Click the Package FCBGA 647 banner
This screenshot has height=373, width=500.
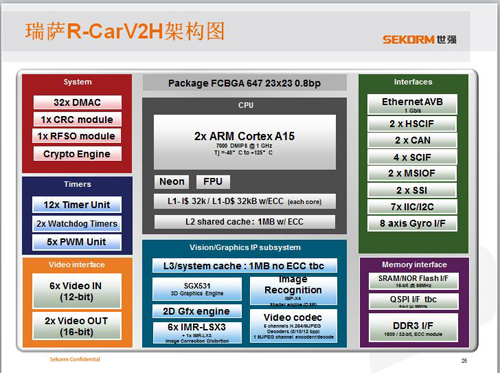[x=245, y=83]
